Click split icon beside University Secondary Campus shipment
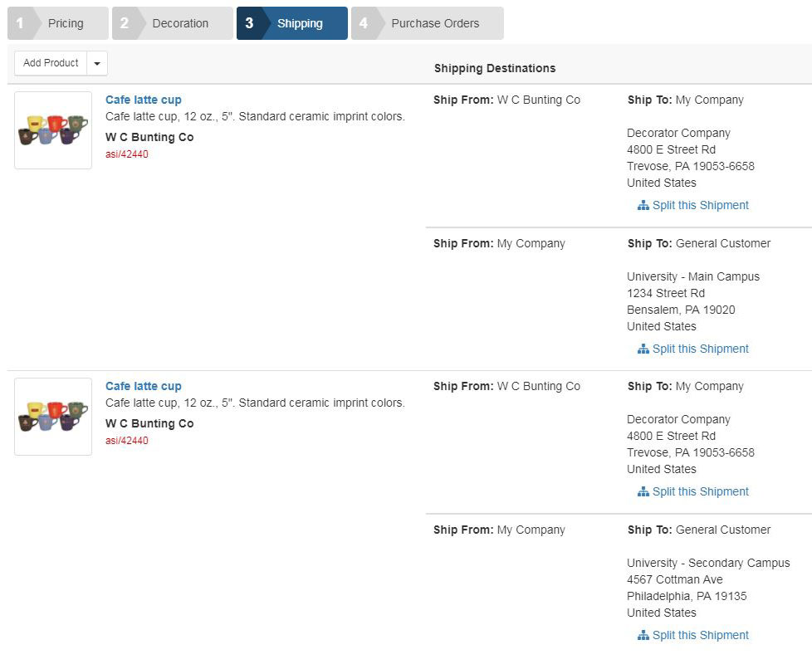812x669 pixels. (643, 635)
